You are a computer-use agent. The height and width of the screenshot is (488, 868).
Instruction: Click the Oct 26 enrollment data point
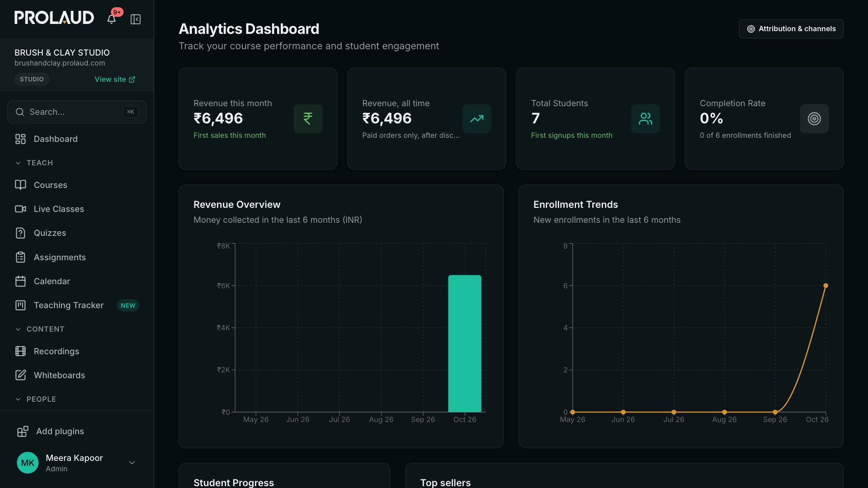tap(826, 286)
